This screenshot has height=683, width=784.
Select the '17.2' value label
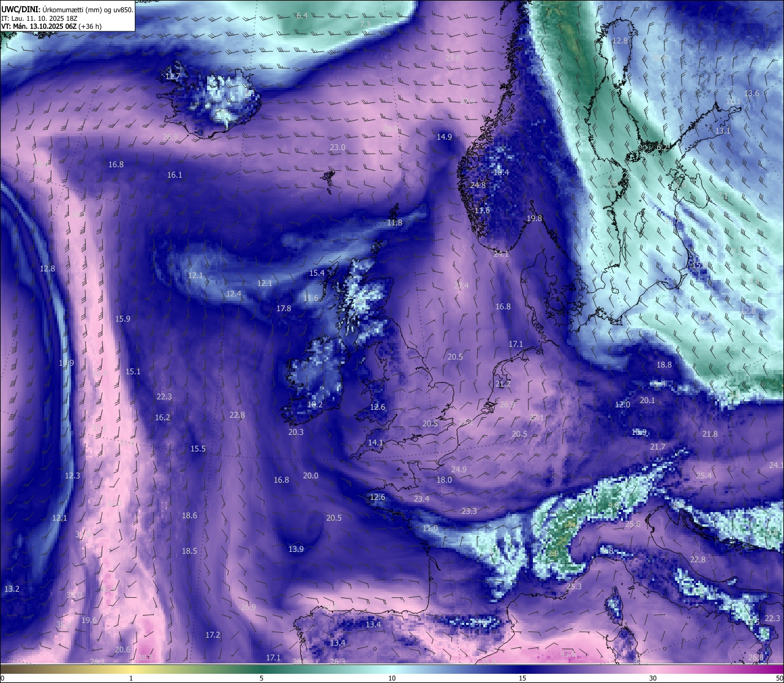click(x=213, y=635)
